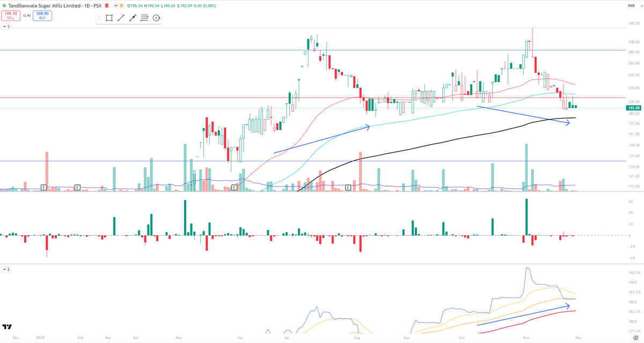Select the Rectangle drawing tool

pyautogui.click(x=109, y=18)
